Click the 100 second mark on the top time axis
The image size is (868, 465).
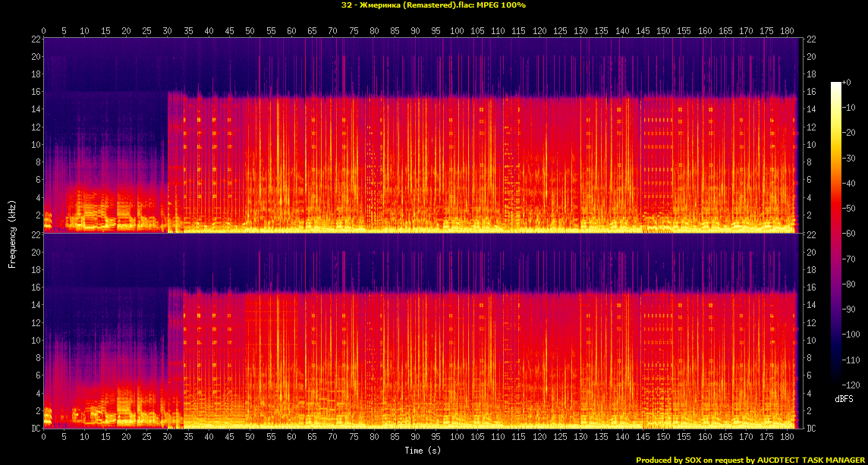click(456, 30)
